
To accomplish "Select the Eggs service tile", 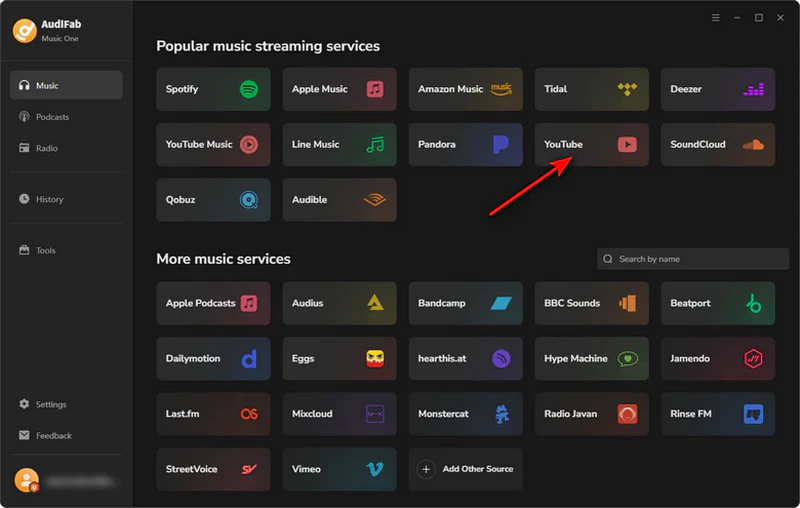I will pyautogui.click(x=339, y=359).
